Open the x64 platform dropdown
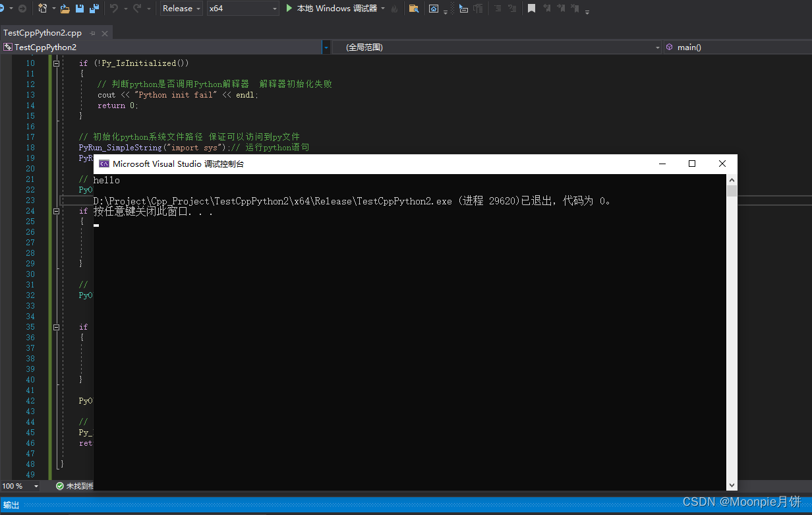This screenshot has width=812, height=515. coord(243,9)
